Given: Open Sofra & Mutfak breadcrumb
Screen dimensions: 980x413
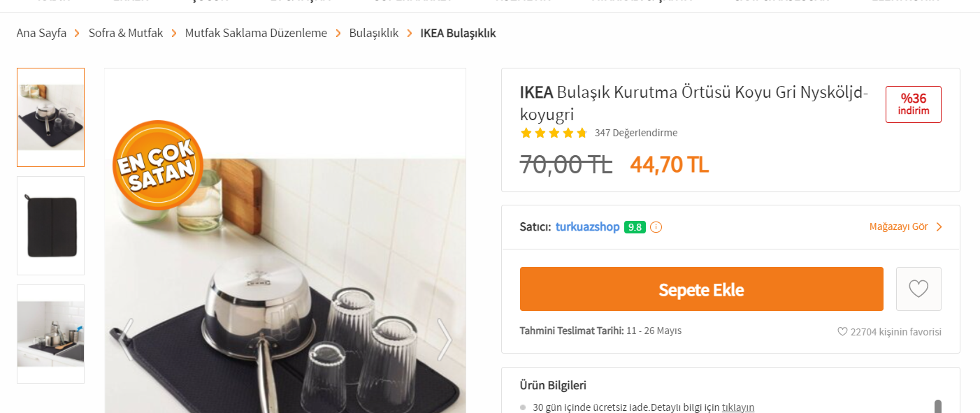Looking at the screenshot, I should pos(126,33).
